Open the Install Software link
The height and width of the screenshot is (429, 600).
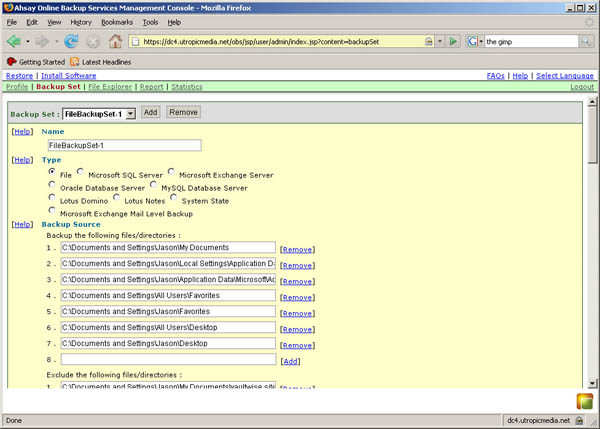(69, 76)
